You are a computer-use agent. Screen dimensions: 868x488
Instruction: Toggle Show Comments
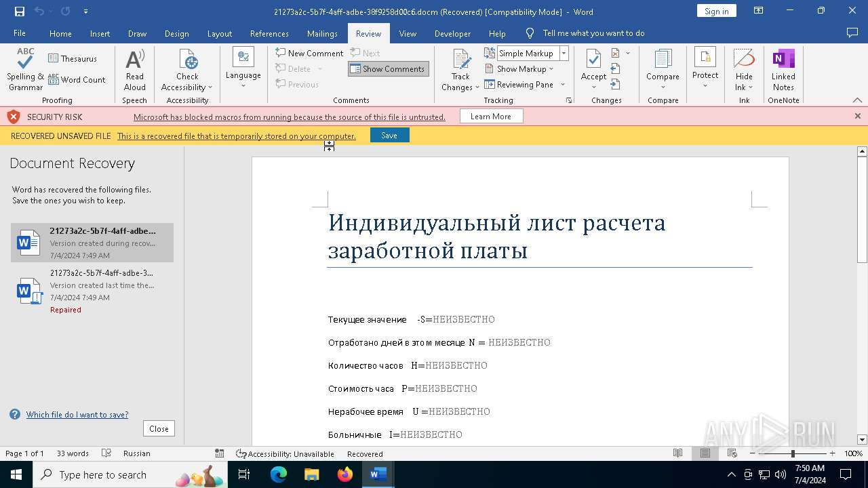coord(388,68)
